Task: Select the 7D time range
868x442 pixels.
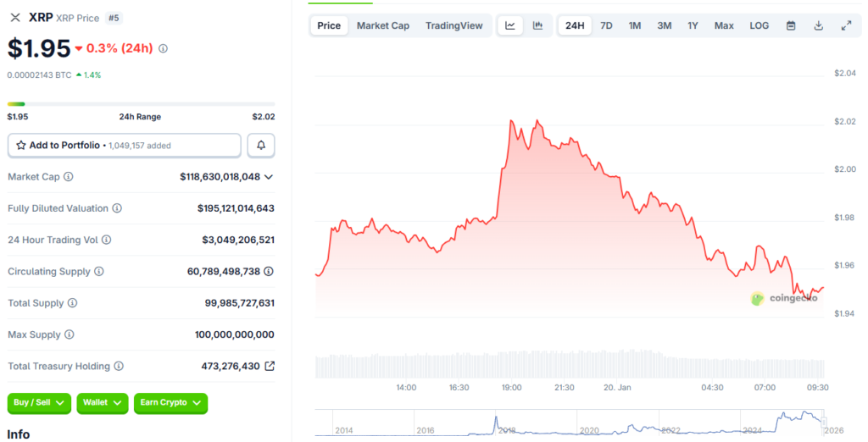Action: pyautogui.click(x=606, y=25)
